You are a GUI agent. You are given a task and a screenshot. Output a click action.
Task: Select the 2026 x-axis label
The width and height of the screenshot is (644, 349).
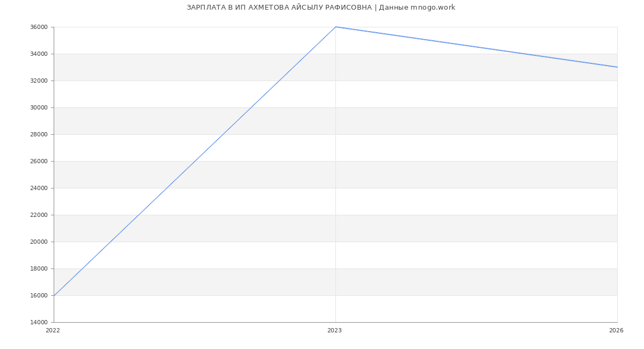click(x=616, y=331)
